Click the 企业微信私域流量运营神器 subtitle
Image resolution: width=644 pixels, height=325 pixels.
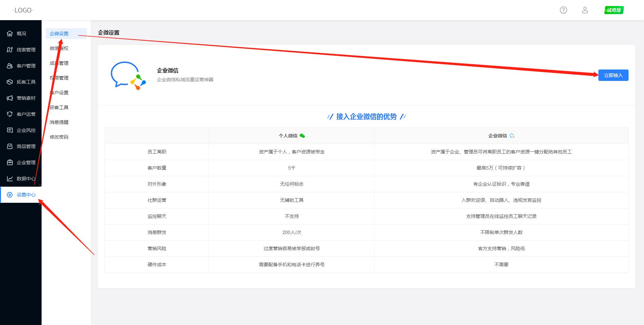tap(185, 80)
